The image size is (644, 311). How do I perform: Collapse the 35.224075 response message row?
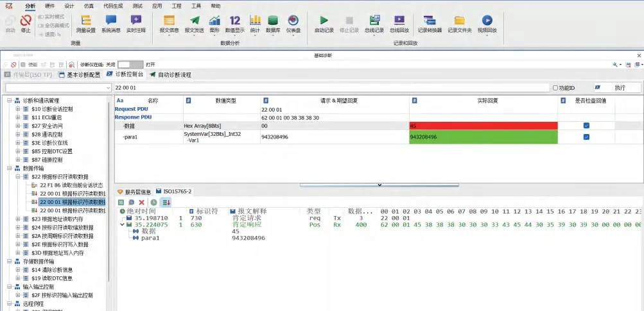click(122, 225)
